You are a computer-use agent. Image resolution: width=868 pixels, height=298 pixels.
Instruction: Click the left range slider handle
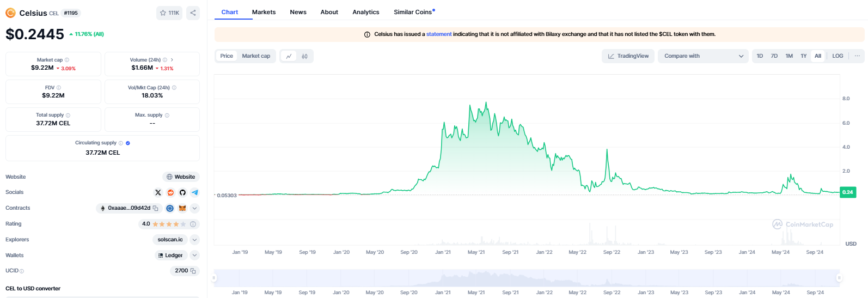[214, 278]
